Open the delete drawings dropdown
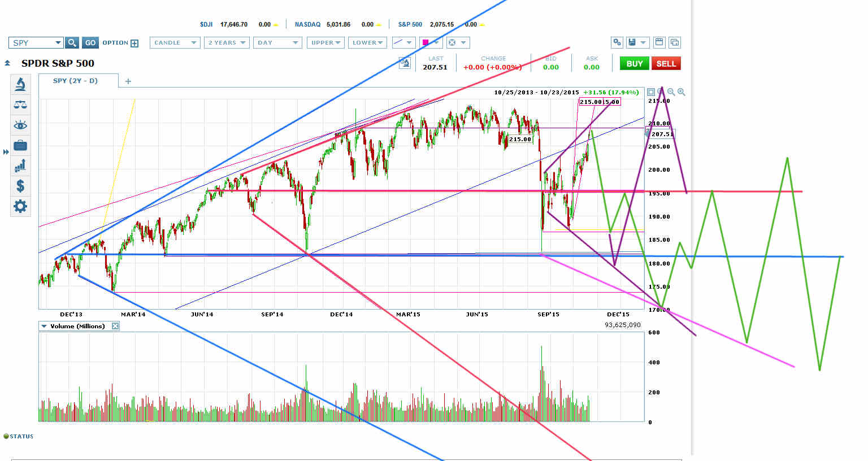Image resolution: width=868 pixels, height=461 pixels. pos(457,42)
